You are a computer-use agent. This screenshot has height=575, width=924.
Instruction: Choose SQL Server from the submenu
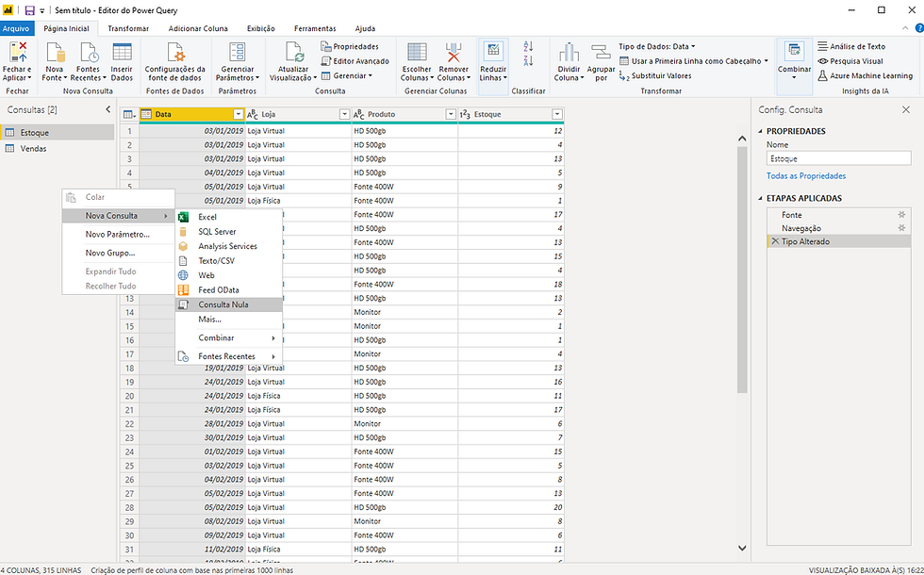(228, 232)
